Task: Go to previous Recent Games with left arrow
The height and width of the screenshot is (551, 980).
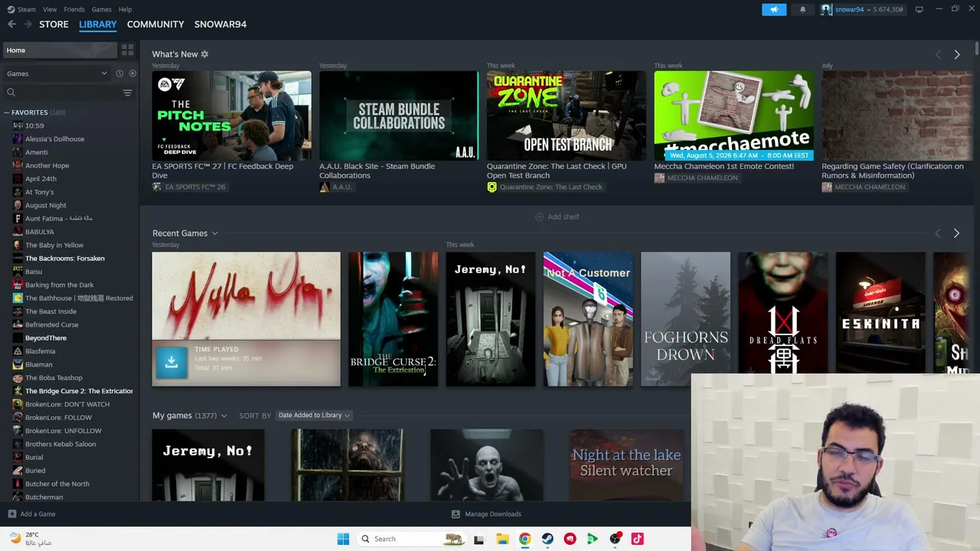Action: [x=938, y=233]
